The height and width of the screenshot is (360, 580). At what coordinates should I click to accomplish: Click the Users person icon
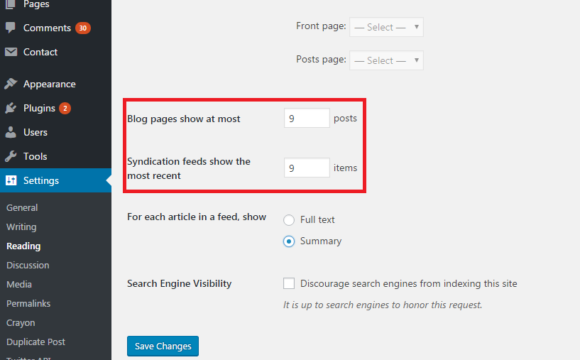click(x=11, y=132)
